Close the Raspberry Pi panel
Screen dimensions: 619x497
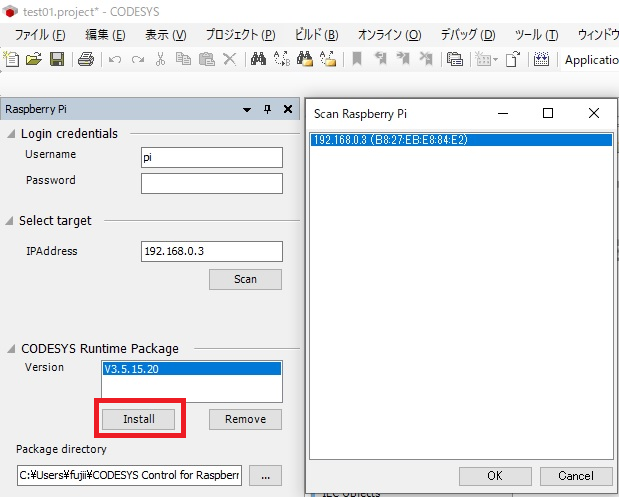[288, 109]
